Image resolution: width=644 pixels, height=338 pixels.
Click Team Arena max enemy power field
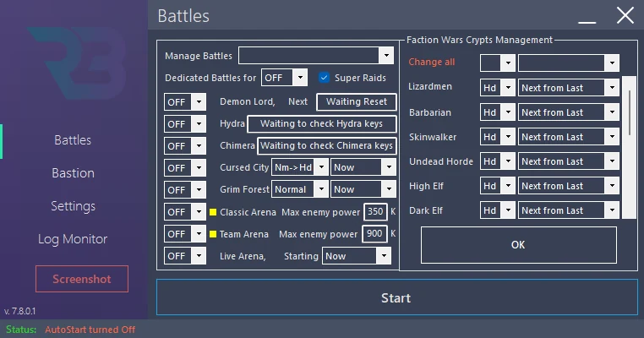(x=374, y=234)
